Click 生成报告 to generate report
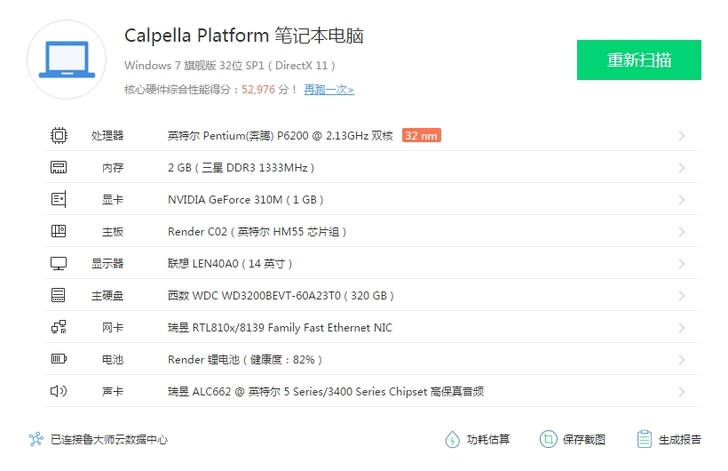 (669, 439)
